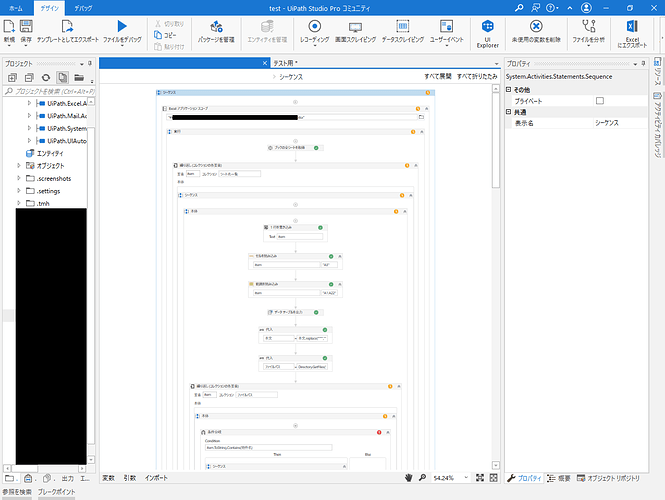Viewport: 665px width, 500px height.
Task: Toggle show all files icon in project panel
Action: [x=62, y=78]
